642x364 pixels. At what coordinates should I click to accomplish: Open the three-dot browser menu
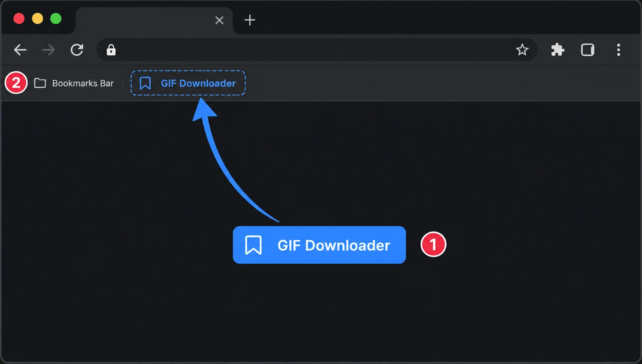click(618, 50)
